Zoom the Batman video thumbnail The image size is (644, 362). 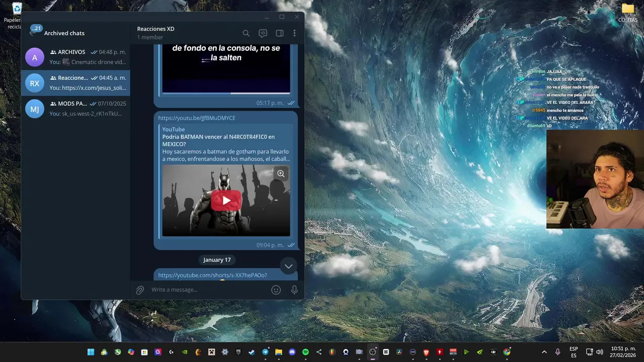coord(281,173)
